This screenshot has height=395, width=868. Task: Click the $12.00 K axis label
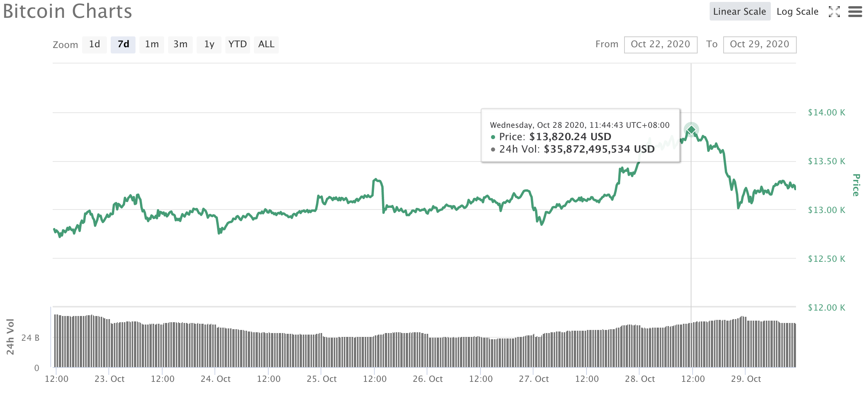click(x=827, y=308)
